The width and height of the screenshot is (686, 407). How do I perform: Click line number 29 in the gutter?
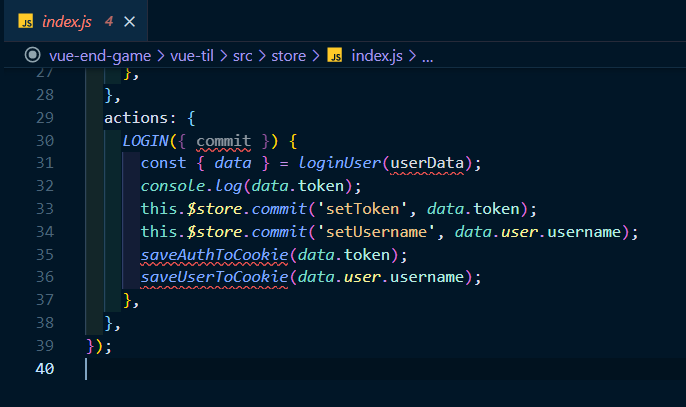pyautogui.click(x=45, y=118)
